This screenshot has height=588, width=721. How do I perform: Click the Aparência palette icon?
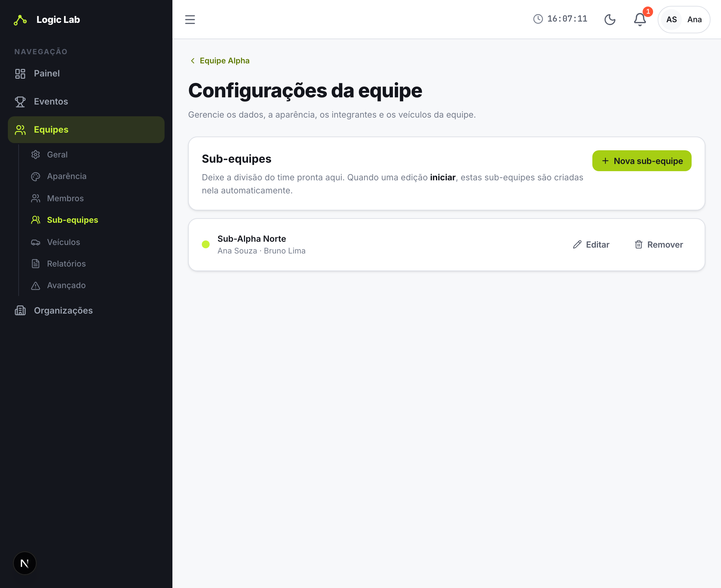click(36, 177)
